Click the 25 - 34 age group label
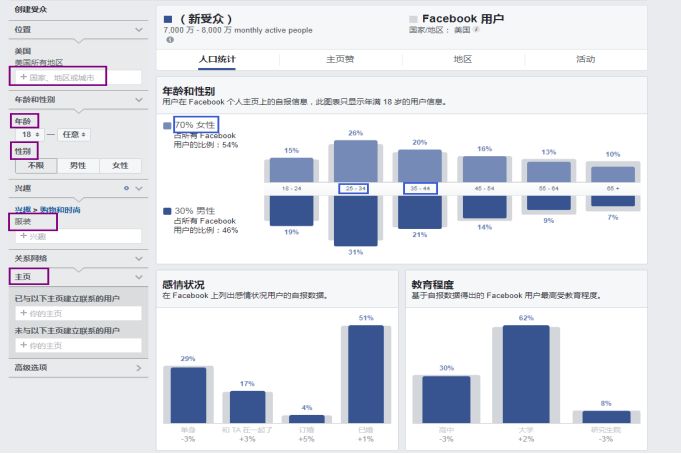The height and width of the screenshot is (454, 681). [355, 189]
